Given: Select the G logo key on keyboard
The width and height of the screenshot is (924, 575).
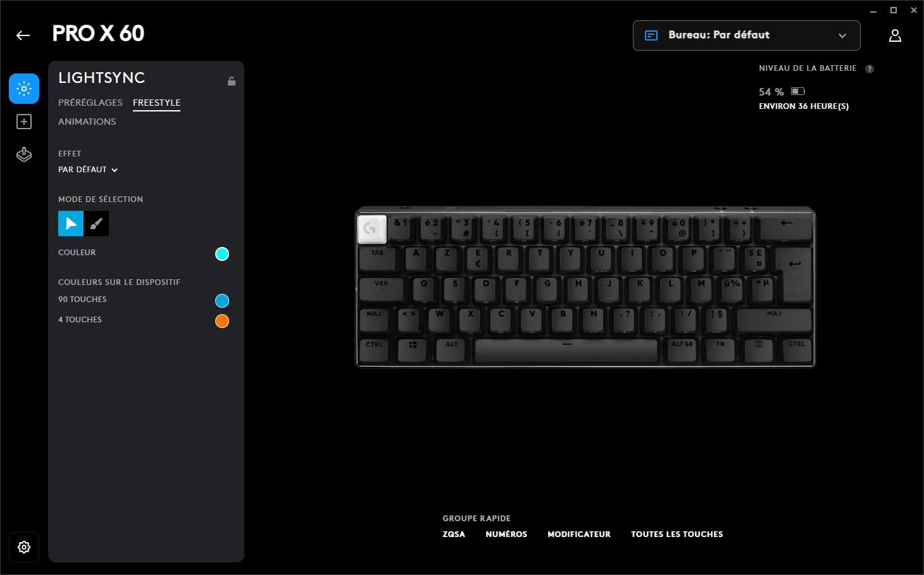Looking at the screenshot, I should (372, 229).
